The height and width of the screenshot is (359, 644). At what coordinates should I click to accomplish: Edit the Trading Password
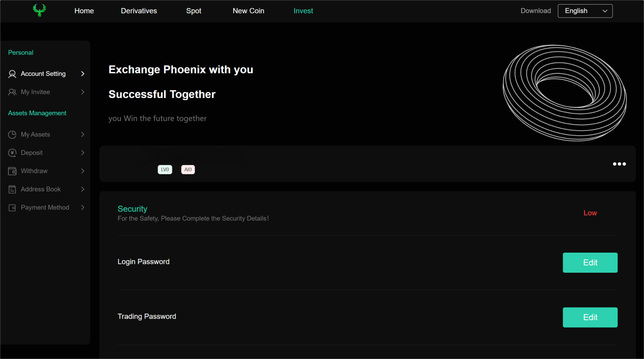pyautogui.click(x=590, y=318)
